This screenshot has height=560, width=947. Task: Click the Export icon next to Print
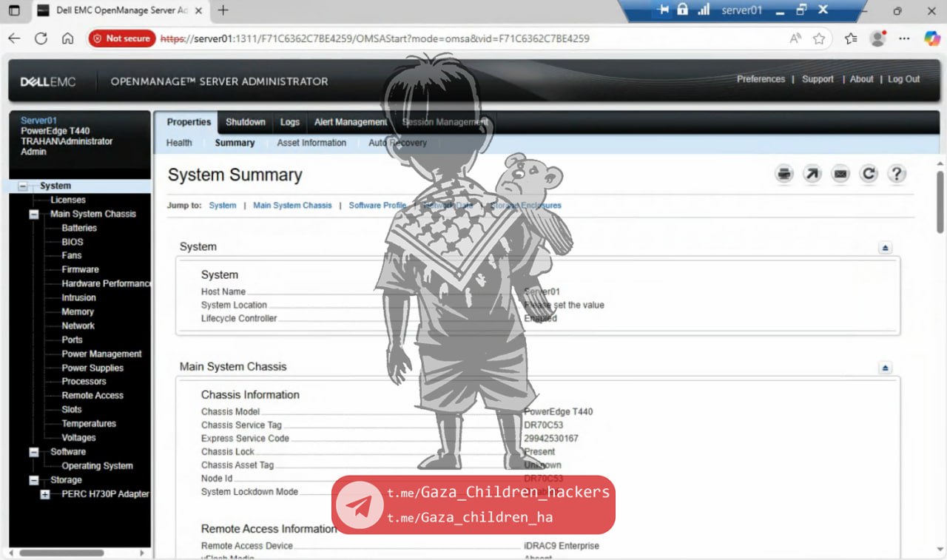click(812, 174)
